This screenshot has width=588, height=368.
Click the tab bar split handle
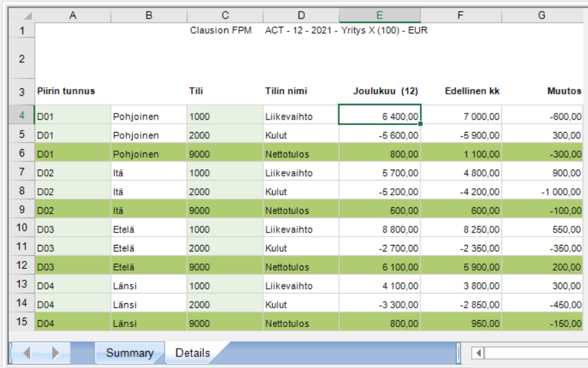[458, 353]
